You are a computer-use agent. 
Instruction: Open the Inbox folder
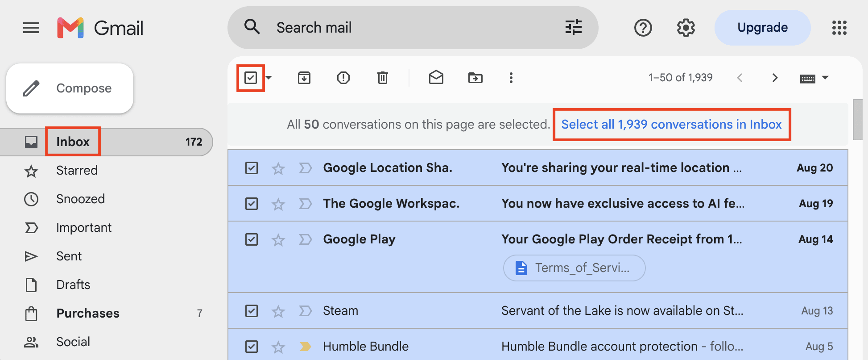106,142
